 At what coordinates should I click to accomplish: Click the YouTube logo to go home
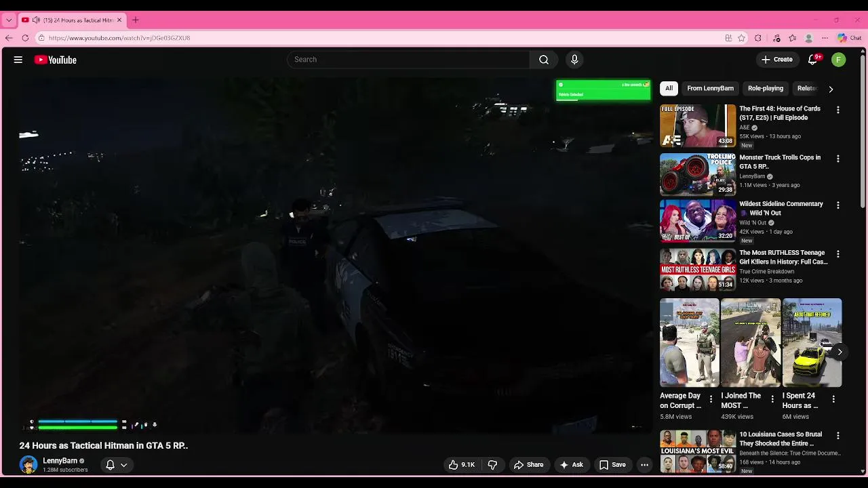coord(56,60)
